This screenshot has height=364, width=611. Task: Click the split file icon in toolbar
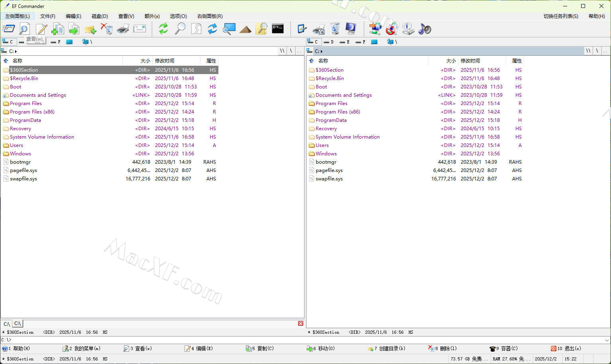[x=196, y=29]
